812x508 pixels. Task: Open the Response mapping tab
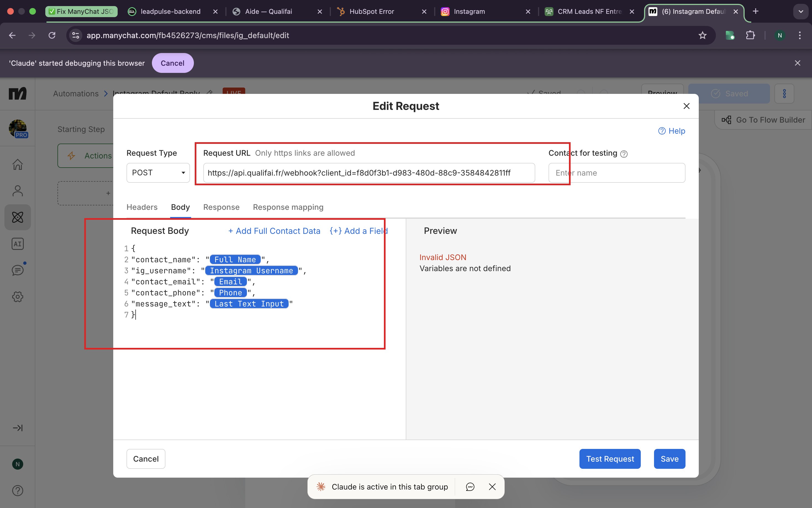point(288,207)
